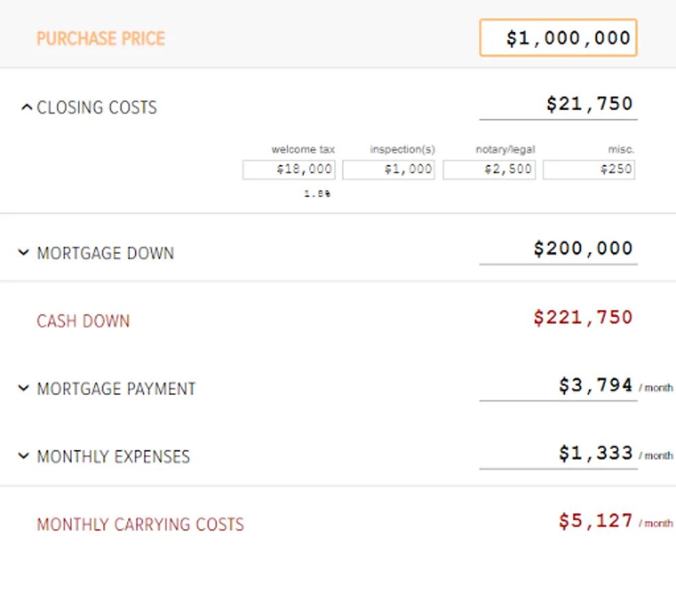The width and height of the screenshot is (676, 616).
Task: Click the $5,127 monthly carrying costs total
Action: (x=595, y=522)
